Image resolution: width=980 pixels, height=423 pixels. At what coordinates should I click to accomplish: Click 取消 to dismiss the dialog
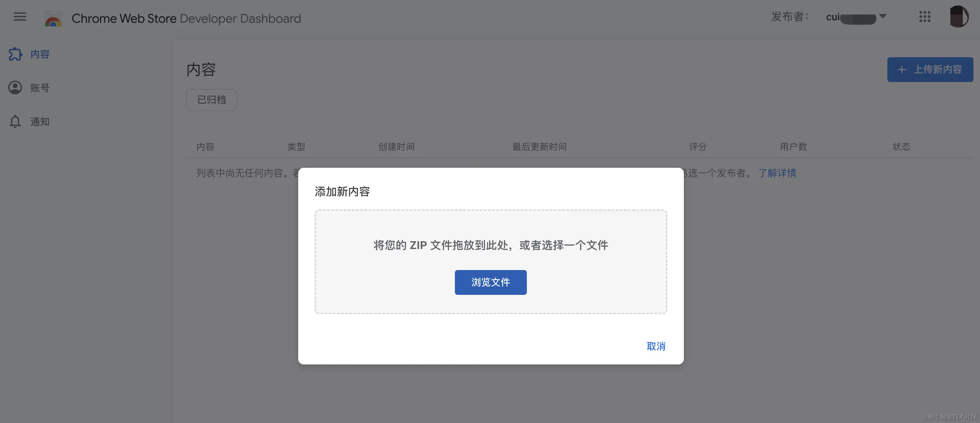[x=656, y=346]
